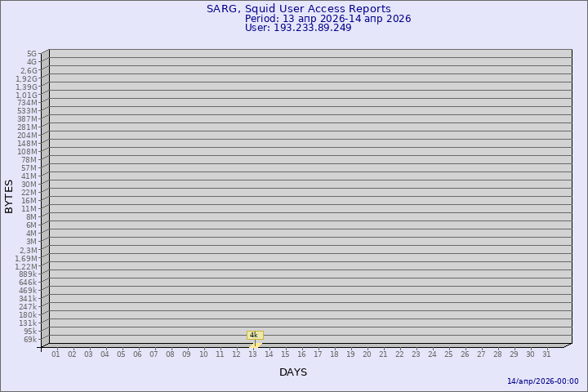Click day 14 on the x-axis

click(269, 354)
